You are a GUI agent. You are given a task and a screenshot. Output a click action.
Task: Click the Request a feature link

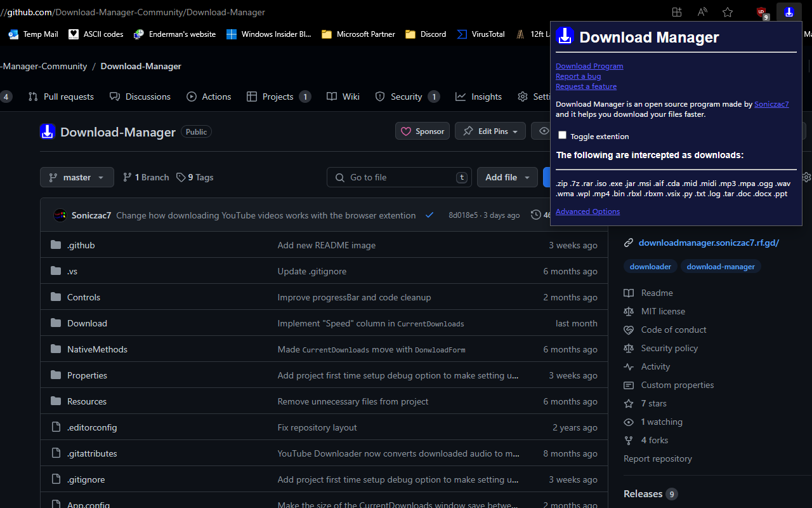tap(586, 86)
